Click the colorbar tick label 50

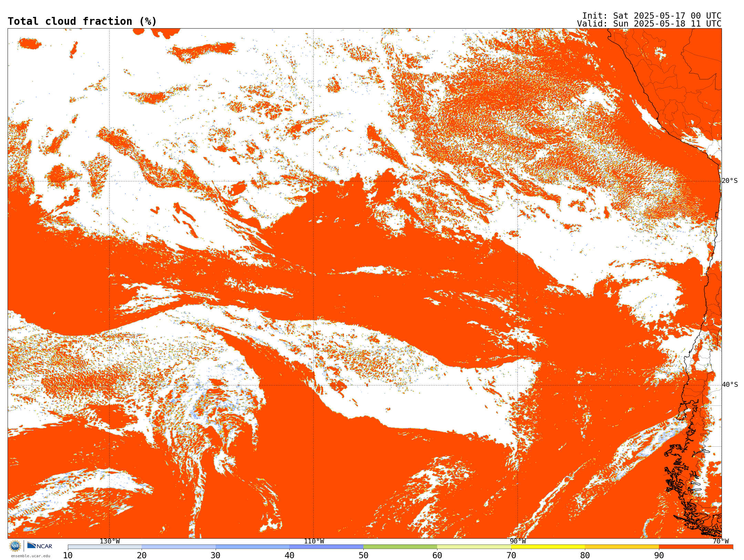coord(363,556)
